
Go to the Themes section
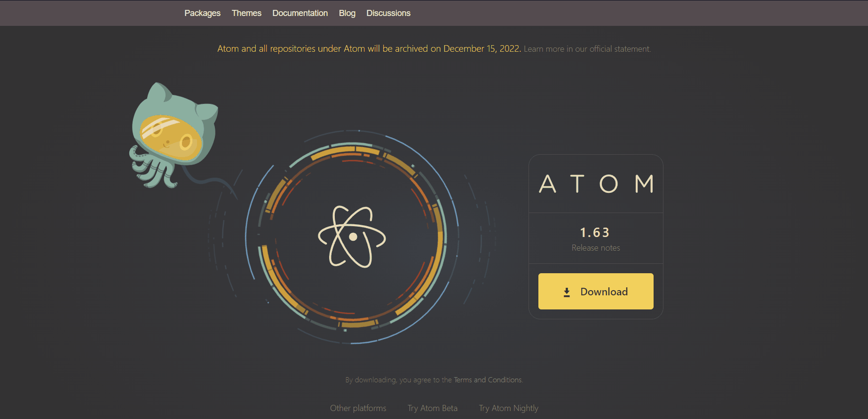point(246,13)
